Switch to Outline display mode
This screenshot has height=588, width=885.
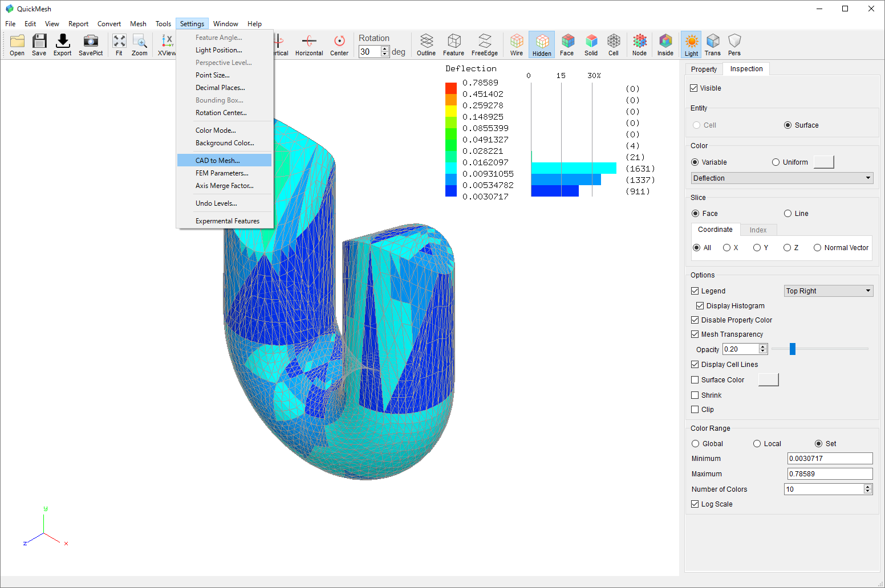pyautogui.click(x=426, y=44)
